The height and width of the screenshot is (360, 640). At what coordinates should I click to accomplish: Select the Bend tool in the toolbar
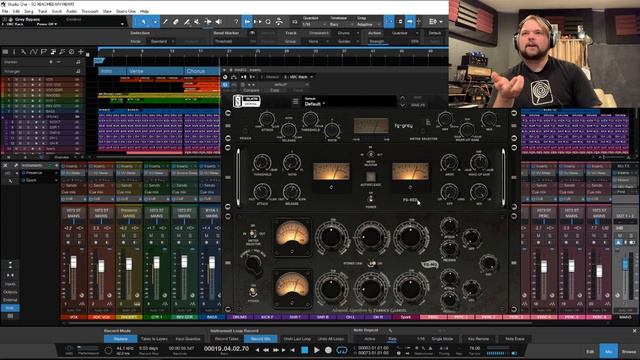pyautogui.click(x=208, y=22)
